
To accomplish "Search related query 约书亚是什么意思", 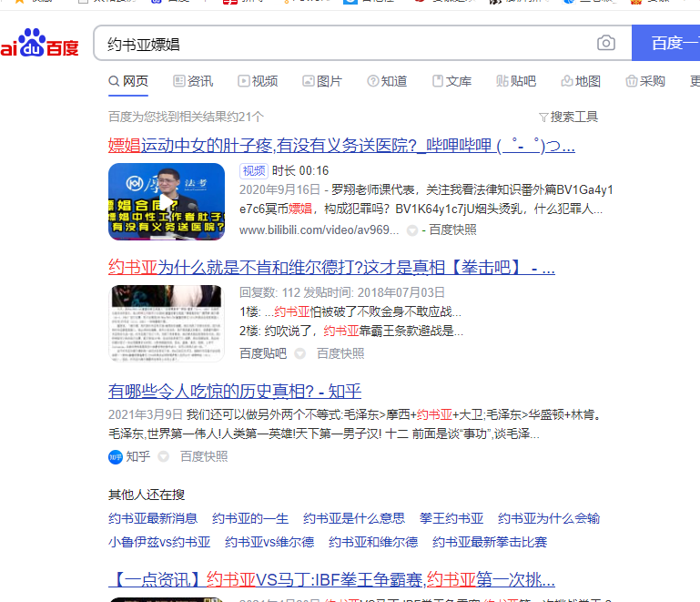I will click(354, 518).
